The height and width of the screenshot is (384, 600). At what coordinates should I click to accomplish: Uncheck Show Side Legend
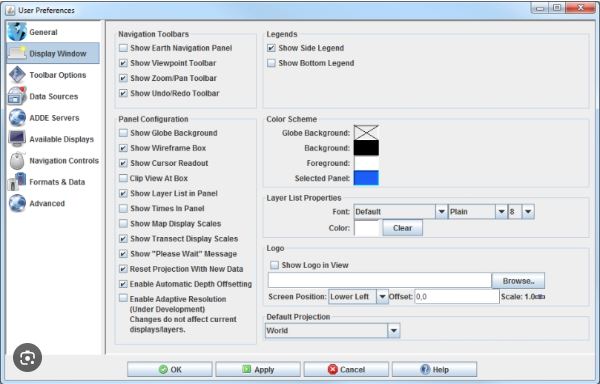(x=271, y=48)
